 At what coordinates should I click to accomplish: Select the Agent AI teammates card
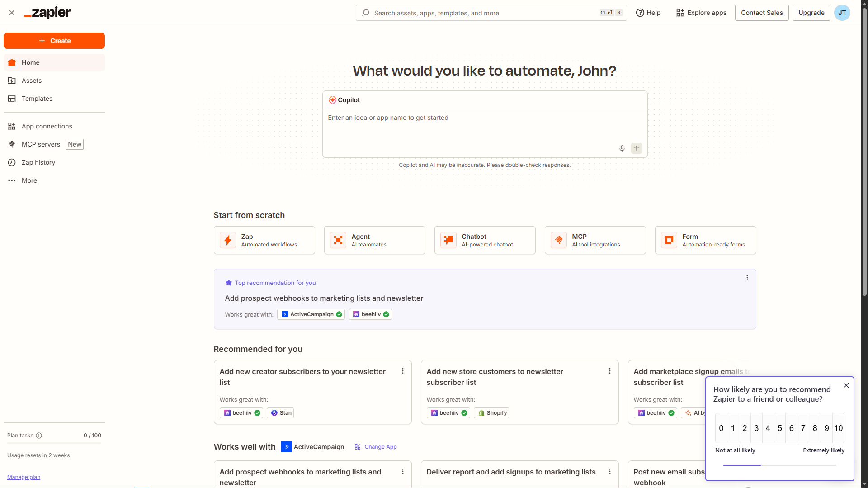(375, 240)
